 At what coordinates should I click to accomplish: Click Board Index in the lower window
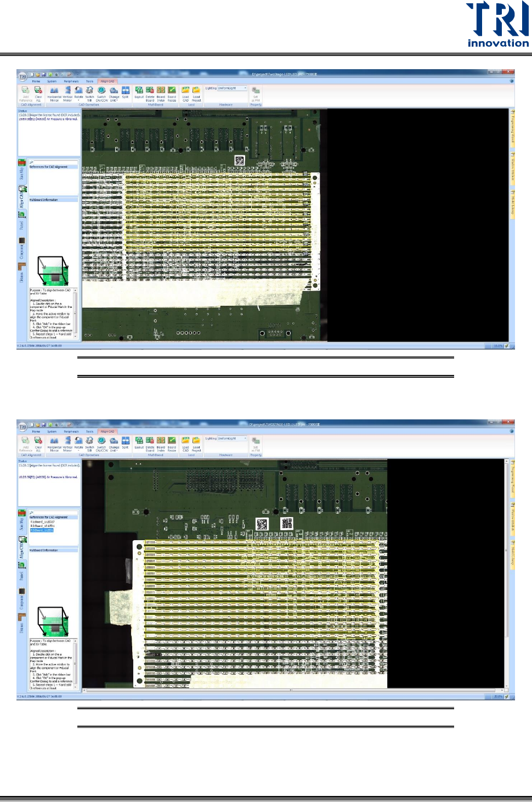tap(161, 444)
